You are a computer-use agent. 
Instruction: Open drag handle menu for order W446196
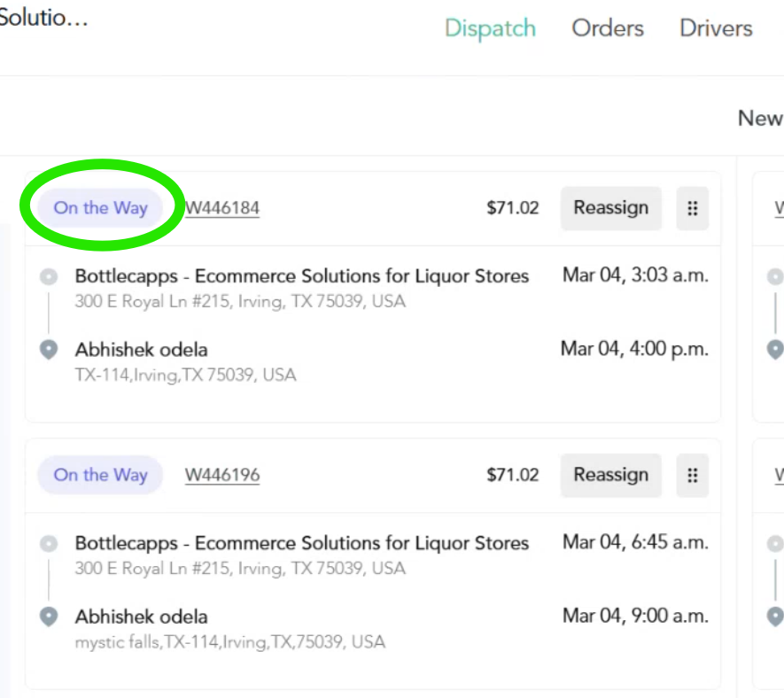[x=692, y=475]
